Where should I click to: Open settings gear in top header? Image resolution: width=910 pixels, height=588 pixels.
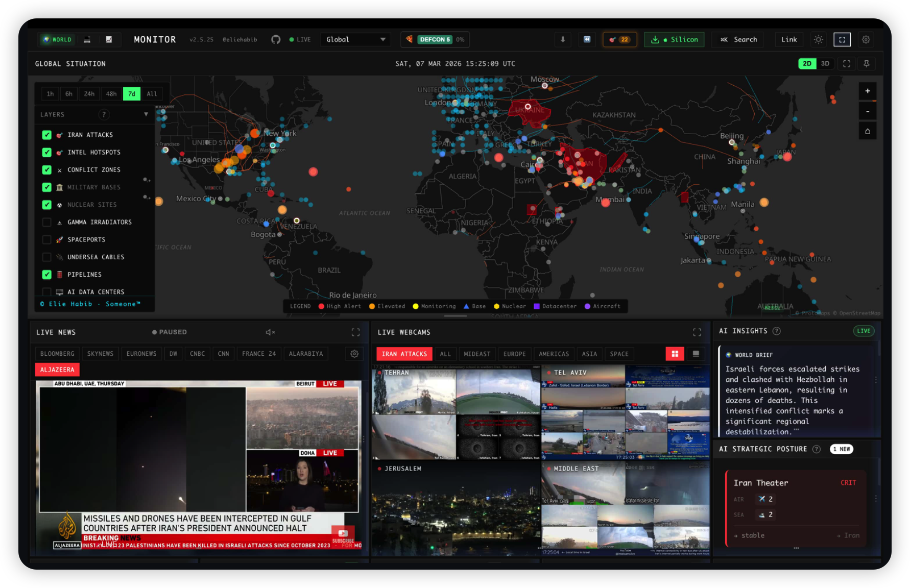pyautogui.click(x=866, y=39)
